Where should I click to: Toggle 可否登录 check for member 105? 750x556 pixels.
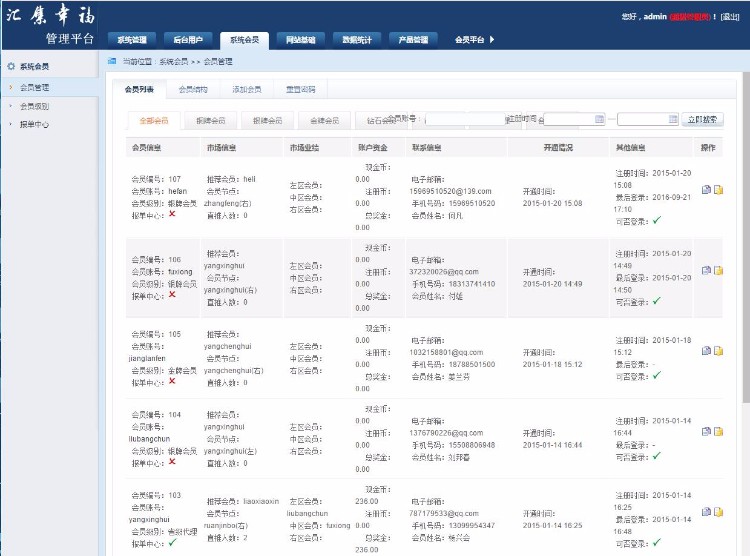coord(657,375)
